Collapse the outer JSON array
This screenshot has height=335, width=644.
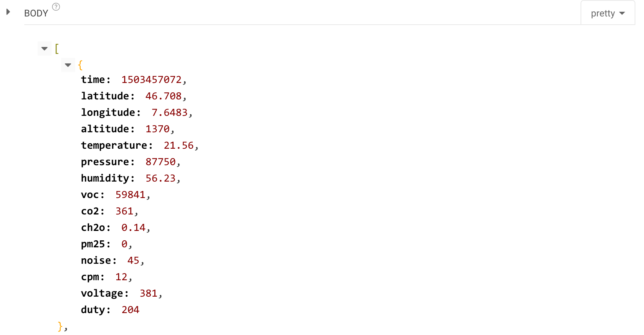(x=45, y=49)
